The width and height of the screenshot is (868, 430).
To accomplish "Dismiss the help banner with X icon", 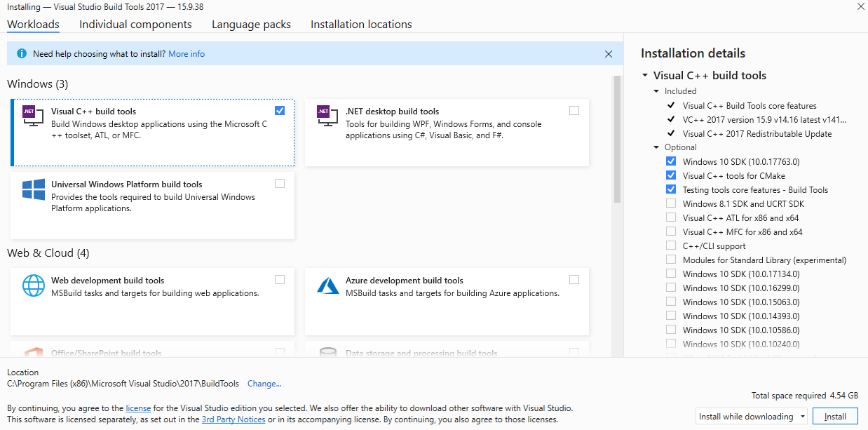I will coord(608,54).
